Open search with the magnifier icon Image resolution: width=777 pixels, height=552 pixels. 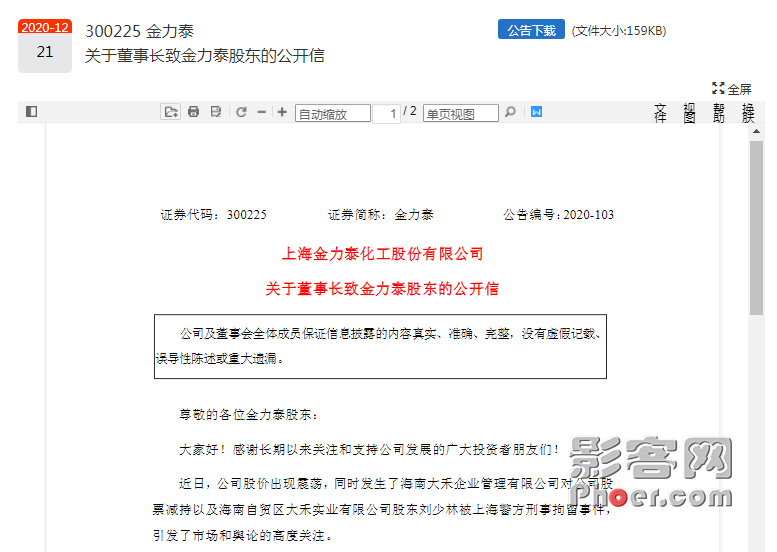coord(510,112)
